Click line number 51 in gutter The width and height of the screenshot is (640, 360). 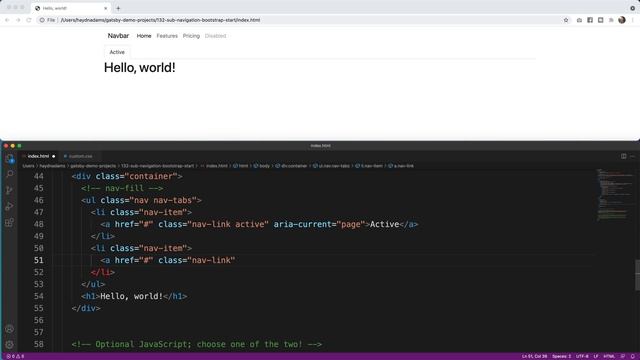[39, 260]
